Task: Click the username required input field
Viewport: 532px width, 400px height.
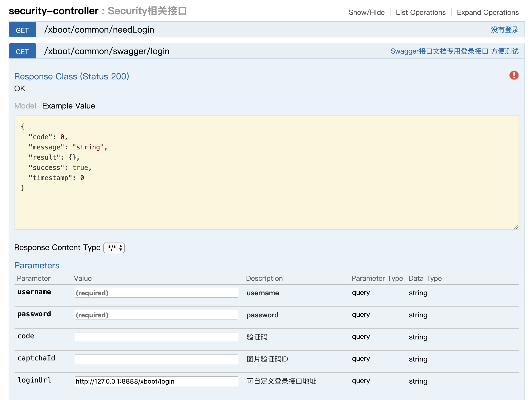Action: [x=156, y=293]
